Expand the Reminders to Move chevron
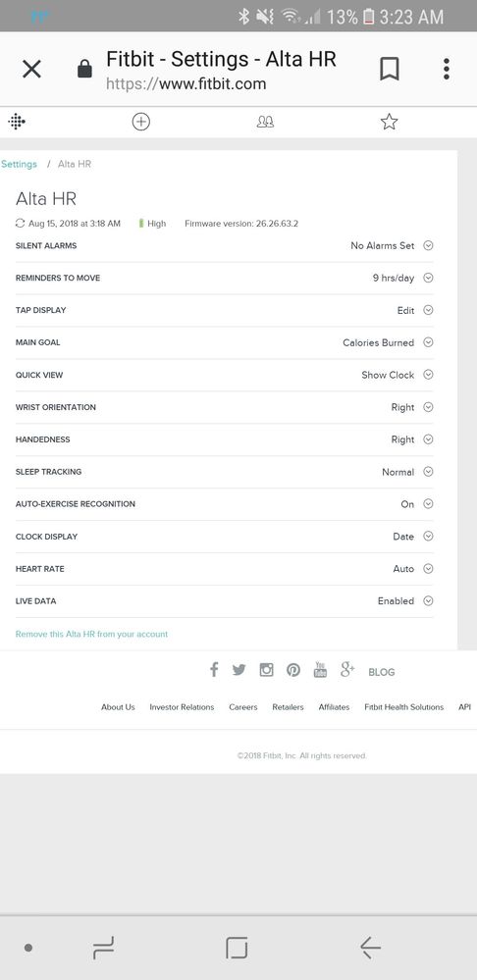The height and width of the screenshot is (980, 477). tap(428, 278)
